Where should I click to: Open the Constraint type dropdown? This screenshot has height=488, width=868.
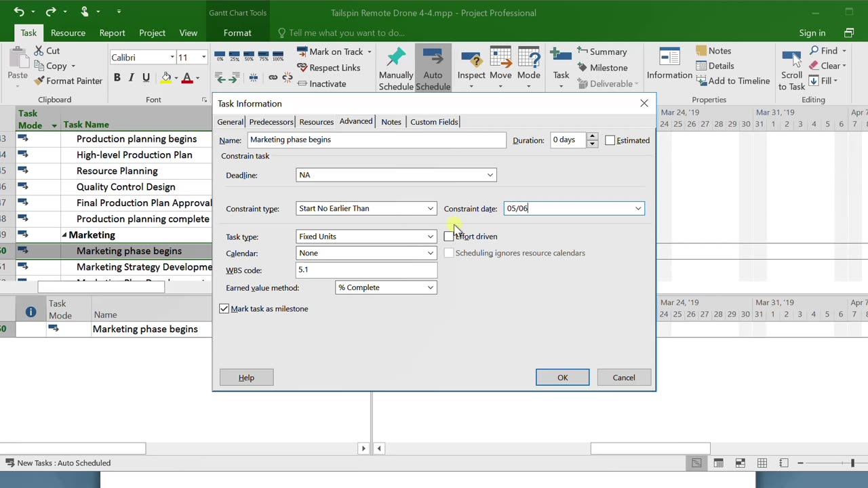pos(430,209)
